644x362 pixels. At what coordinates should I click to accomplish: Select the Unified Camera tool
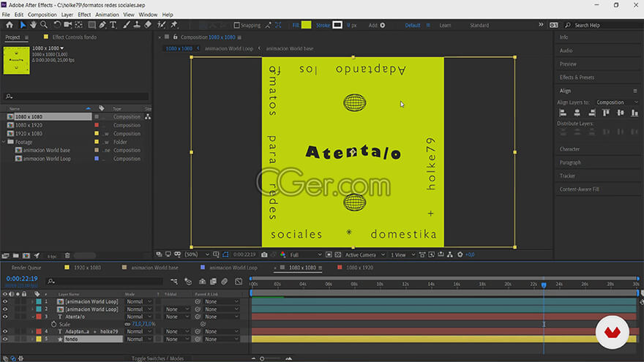[x=68, y=25]
